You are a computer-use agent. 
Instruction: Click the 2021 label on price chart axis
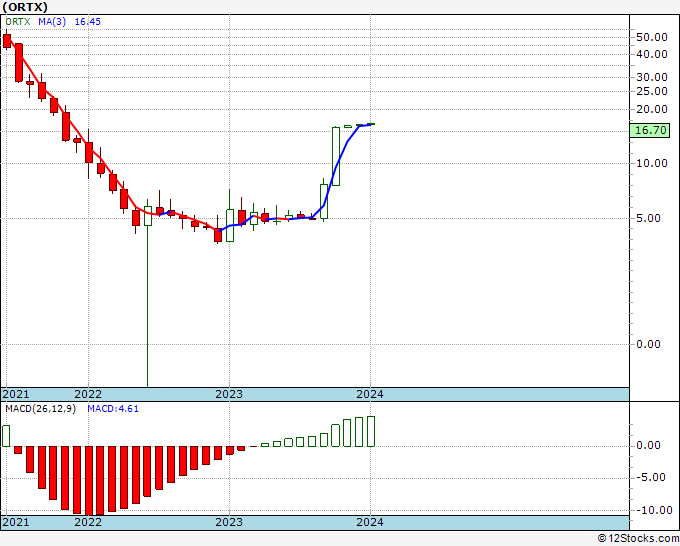(x=16, y=394)
